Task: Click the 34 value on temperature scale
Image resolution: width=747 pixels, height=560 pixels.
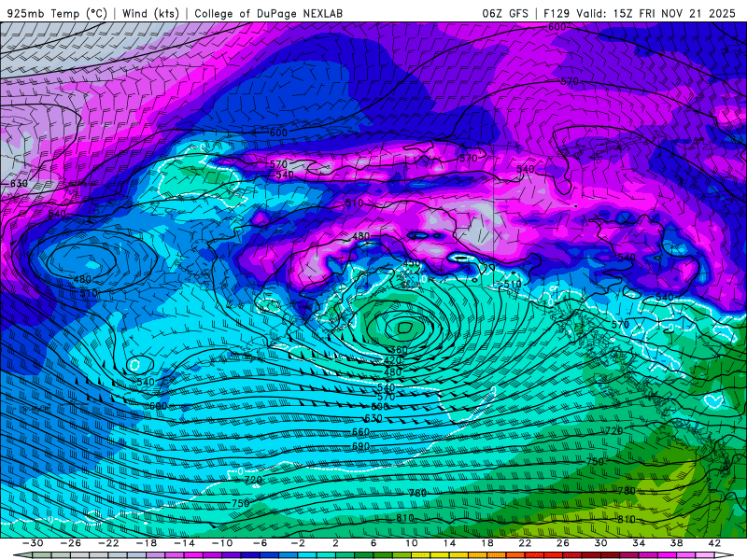Action: [639, 543]
